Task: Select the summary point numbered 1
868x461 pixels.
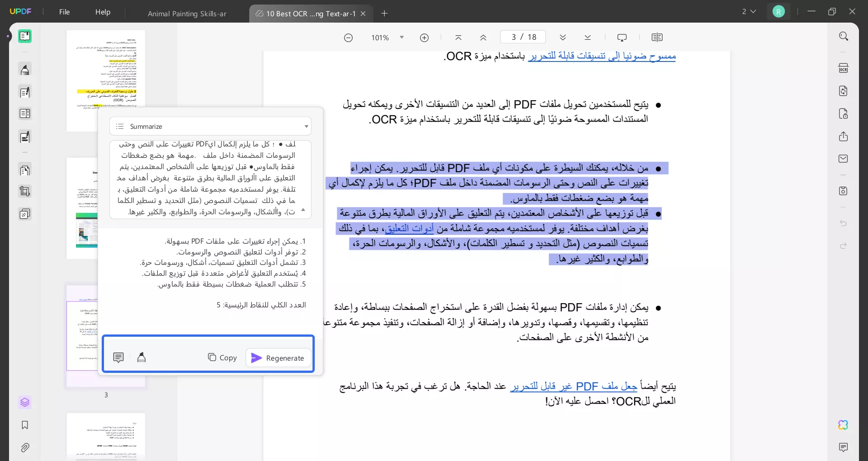Action: (x=236, y=241)
